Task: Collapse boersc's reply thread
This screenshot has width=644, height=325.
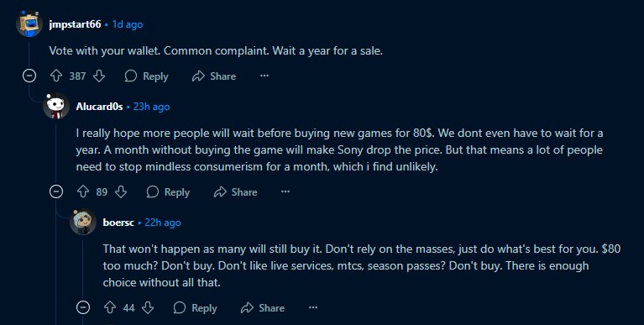Action: click(83, 307)
